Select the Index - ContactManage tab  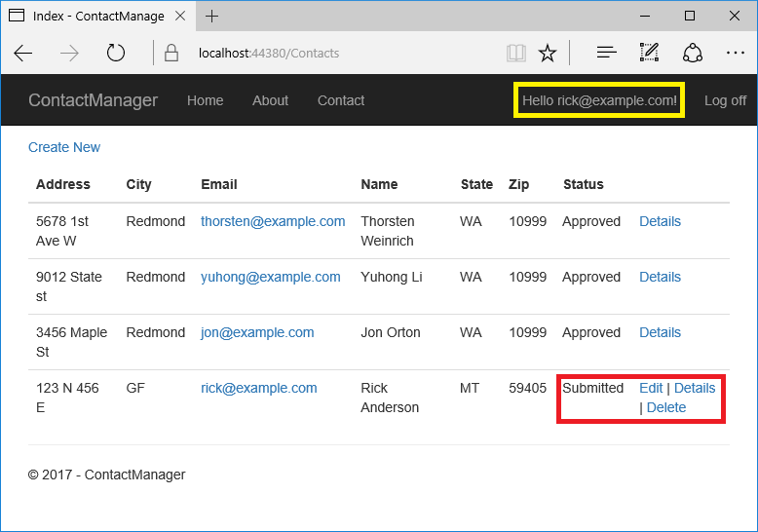[97, 17]
